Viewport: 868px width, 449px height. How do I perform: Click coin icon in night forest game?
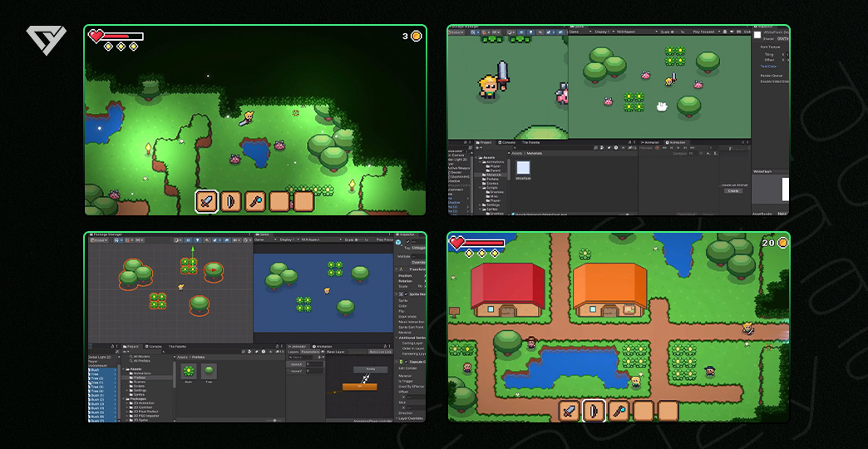[417, 36]
